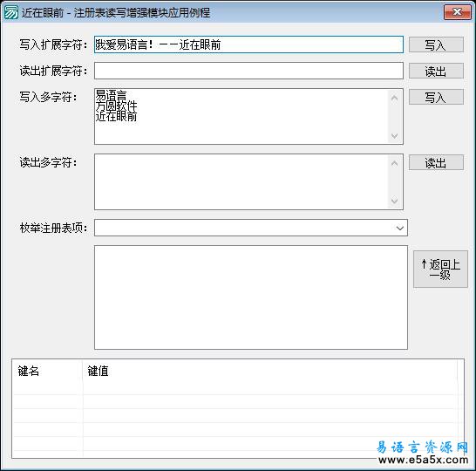Click the 枚举注册表项 combo box field
This screenshot has height=471, width=476.
(x=251, y=228)
